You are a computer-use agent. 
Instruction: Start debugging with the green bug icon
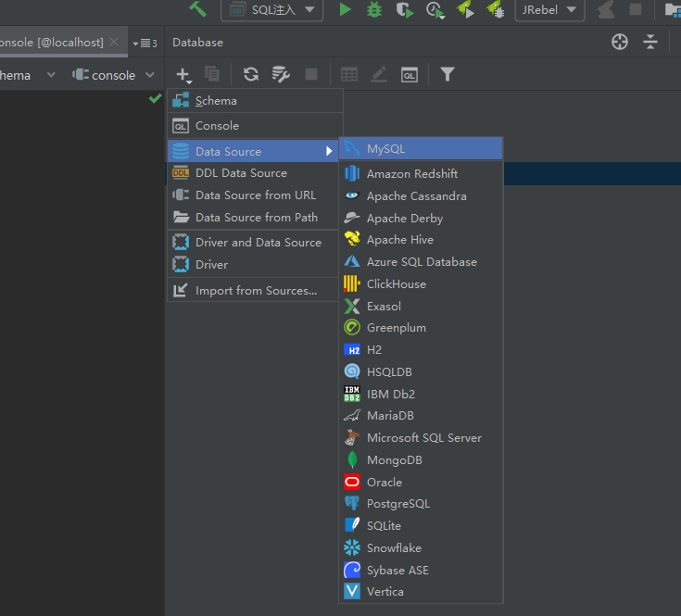click(x=374, y=9)
